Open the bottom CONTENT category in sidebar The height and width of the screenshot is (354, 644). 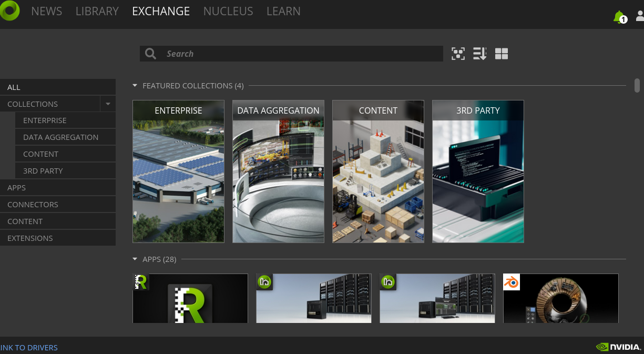pyautogui.click(x=58, y=221)
